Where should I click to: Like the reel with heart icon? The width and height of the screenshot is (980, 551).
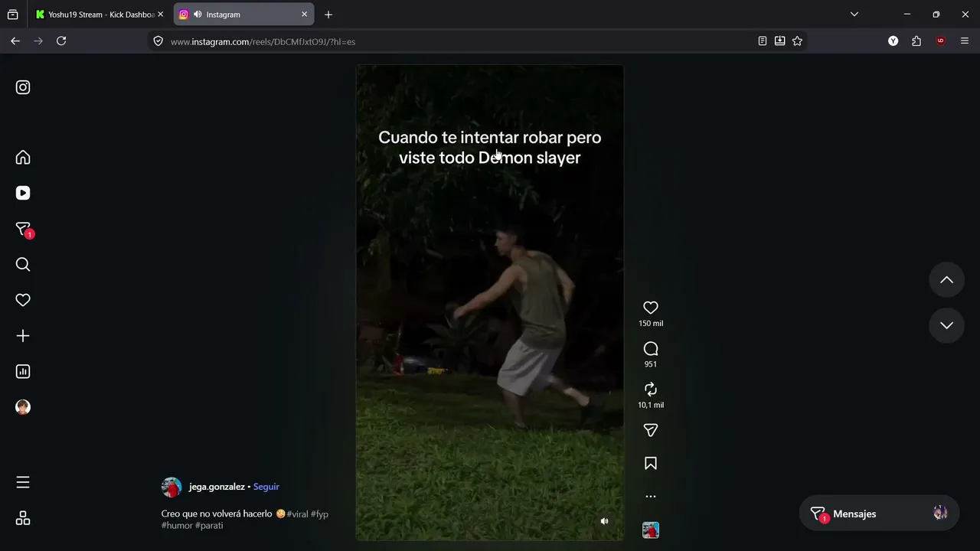coord(651,308)
